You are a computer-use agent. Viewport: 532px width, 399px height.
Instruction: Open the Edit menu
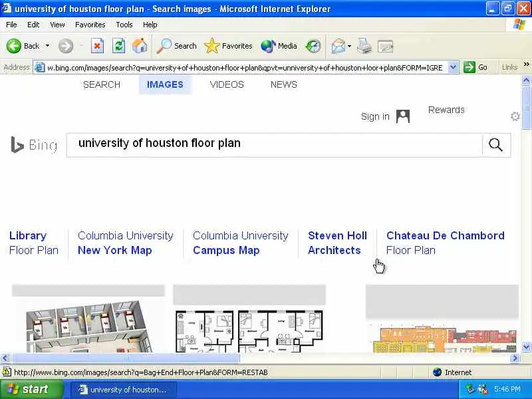pyautogui.click(x=33, y=25)
